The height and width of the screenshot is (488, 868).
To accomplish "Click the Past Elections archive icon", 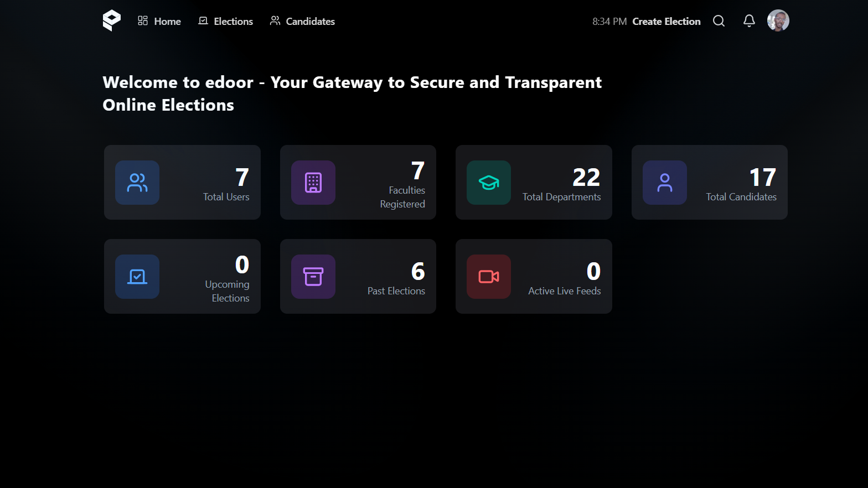I will (313, 277).
